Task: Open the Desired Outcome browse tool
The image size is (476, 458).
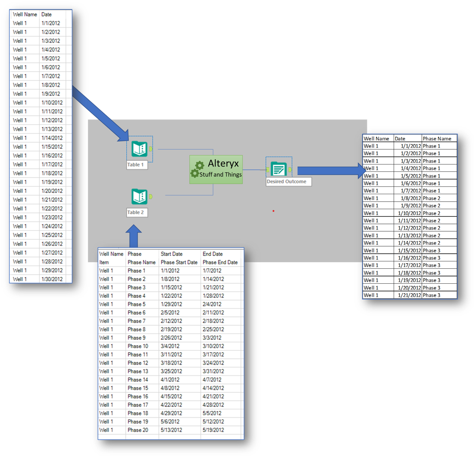Action: [x=279, y=168]
